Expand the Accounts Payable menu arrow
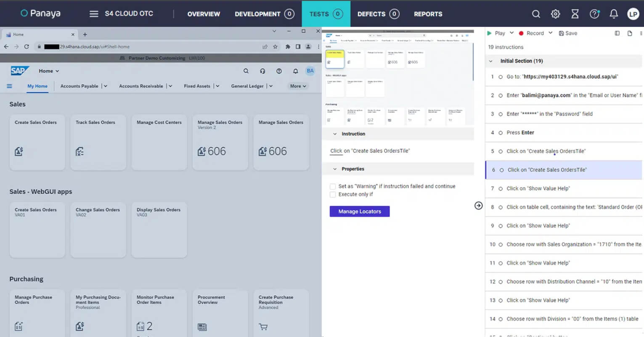 point(105,86)
